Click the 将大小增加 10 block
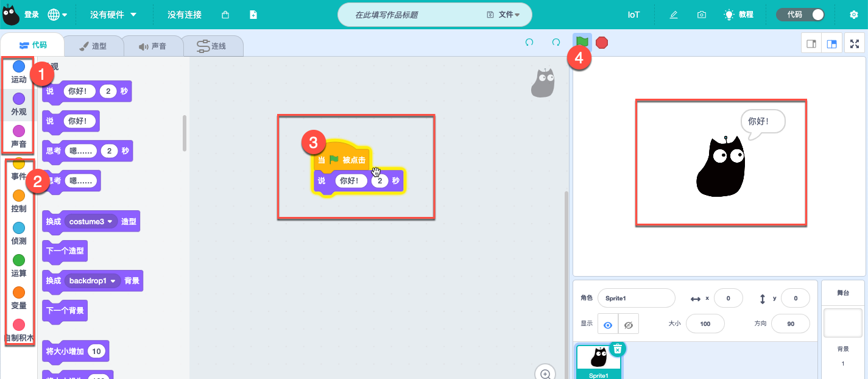Viewport: 868px width, 379px height. (75, 352)
